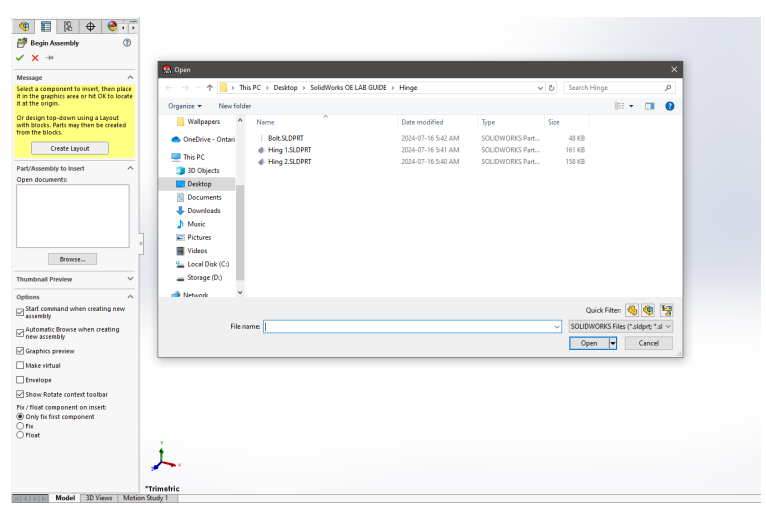The image size is (766, 510).
Task: Refresh the Hinge folder listing
Action: tap(552, 88)
